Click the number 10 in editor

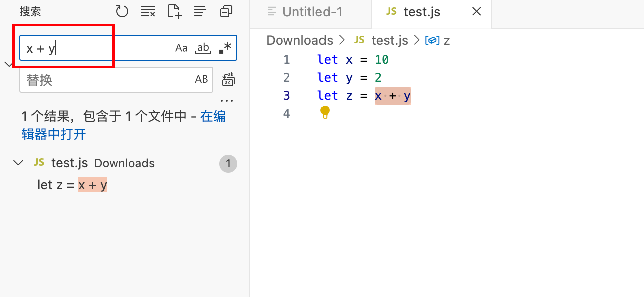(x=382, y=60)
